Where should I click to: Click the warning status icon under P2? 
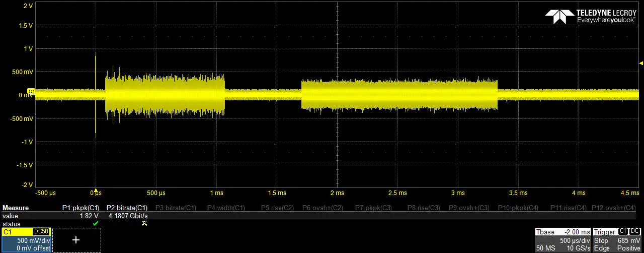coord(144,223)
